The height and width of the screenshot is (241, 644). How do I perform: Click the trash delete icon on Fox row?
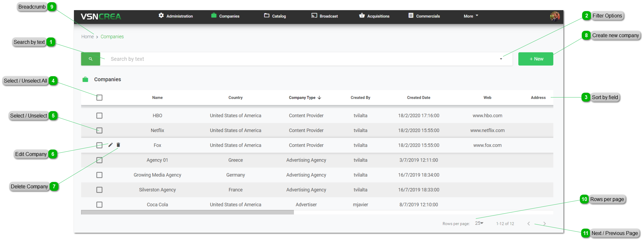[118, 145]
